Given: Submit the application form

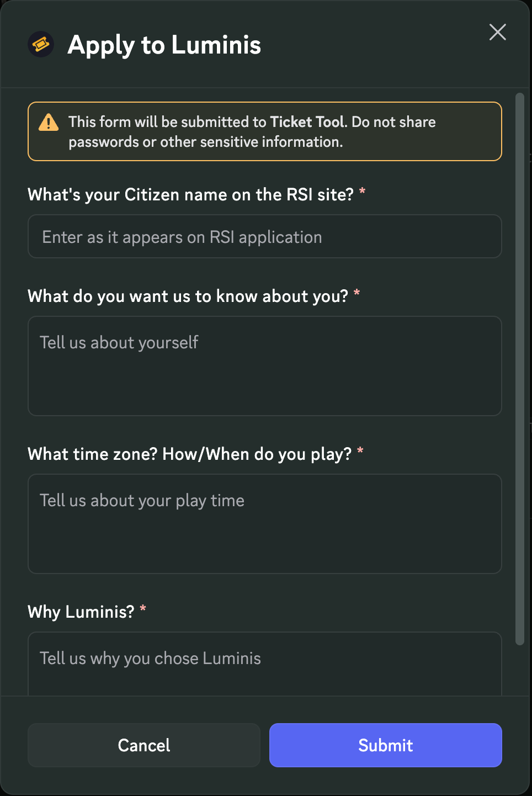Looking at the screenshot, I should tap(385, 745).
